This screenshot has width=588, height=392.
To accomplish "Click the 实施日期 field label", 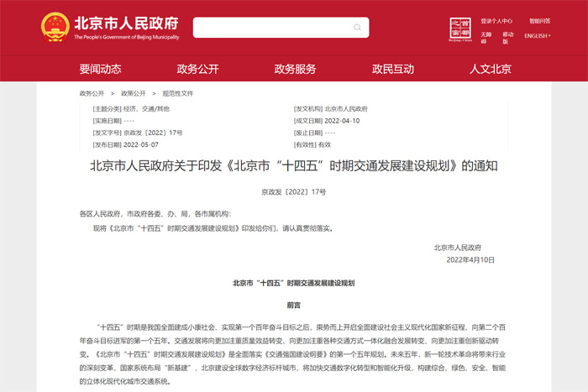I will pos(107,121).
